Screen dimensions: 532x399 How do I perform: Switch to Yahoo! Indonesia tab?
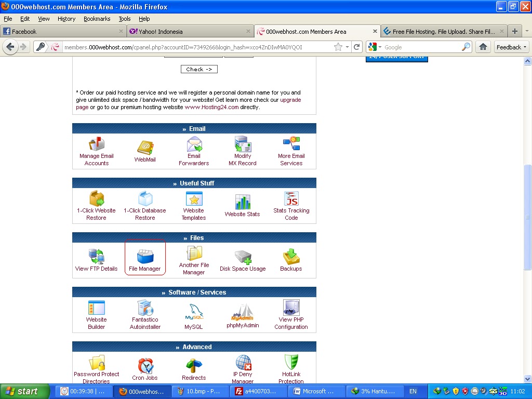click(x=190, y=32)
